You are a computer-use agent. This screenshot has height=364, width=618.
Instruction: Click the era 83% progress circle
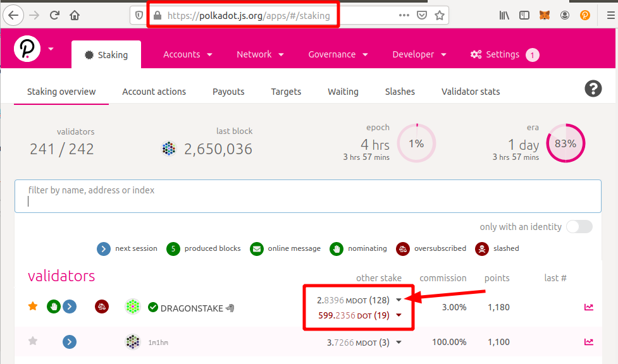(565, 143)
